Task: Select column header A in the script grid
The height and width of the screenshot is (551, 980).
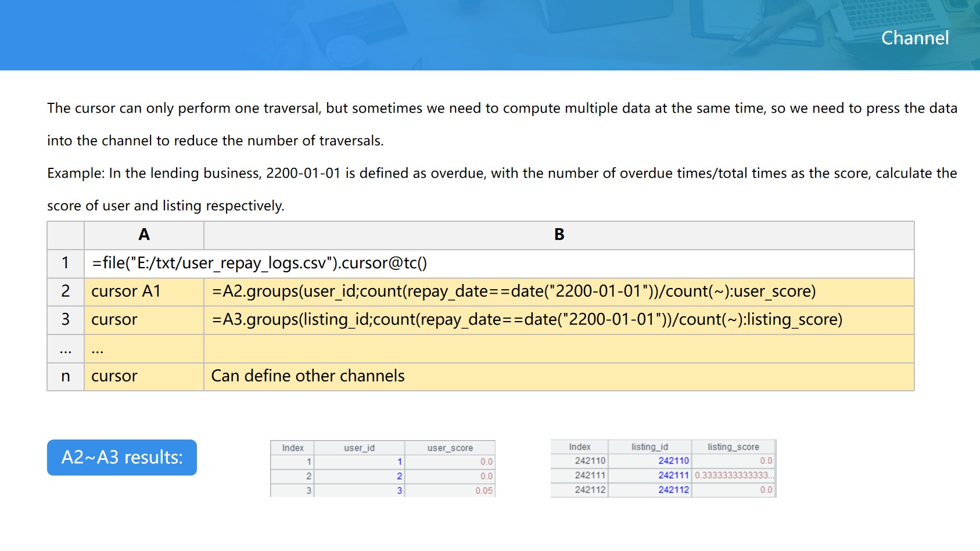Action: (x=144, y=235)
